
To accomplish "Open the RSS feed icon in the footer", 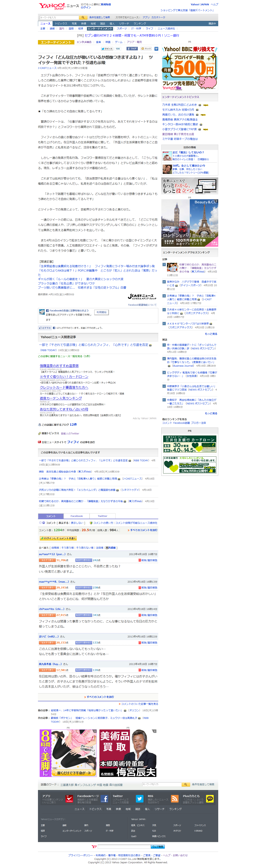I will click(x=174, y=799).
